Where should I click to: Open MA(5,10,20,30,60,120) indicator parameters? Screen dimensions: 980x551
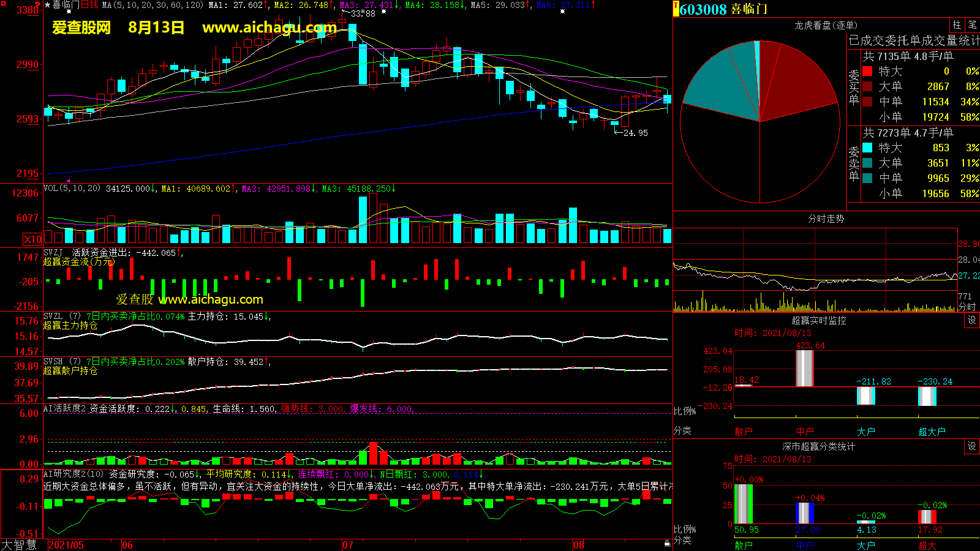click(153, 5)
